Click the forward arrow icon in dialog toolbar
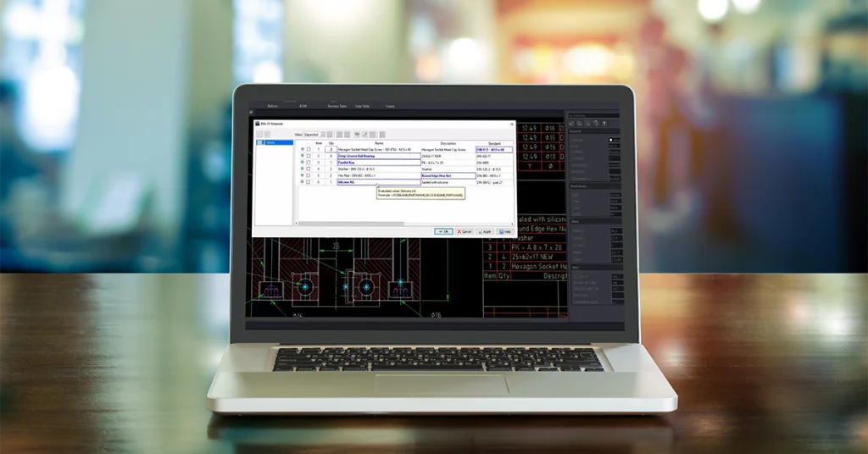 click(267, 134)
